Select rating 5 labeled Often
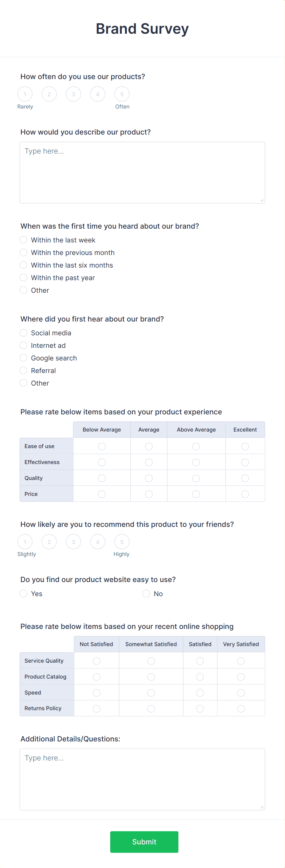Image resolution: width=285 pixels, height=868 pixels. [x=122, y=94]
